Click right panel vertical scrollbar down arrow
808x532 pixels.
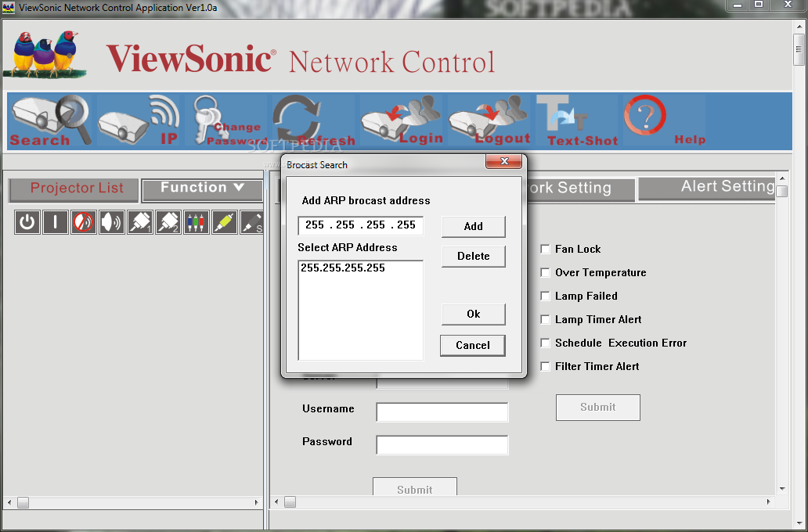[782, 489]
